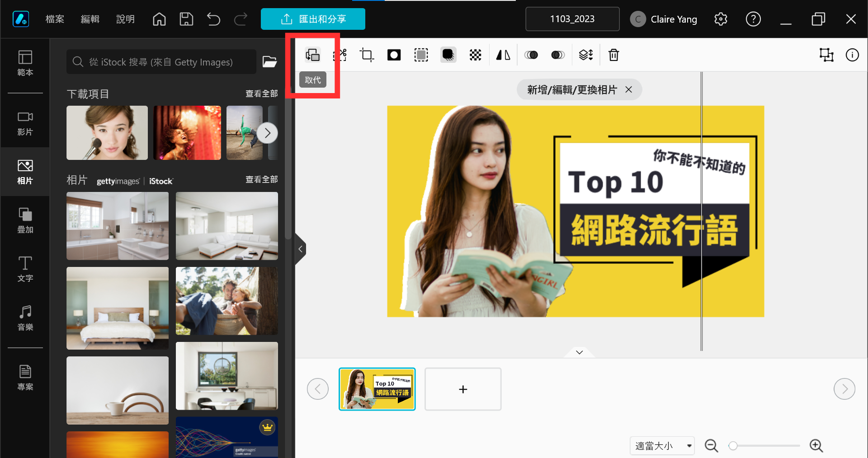Open the 適當大小 zoom dropdown

tap(662, 446)
